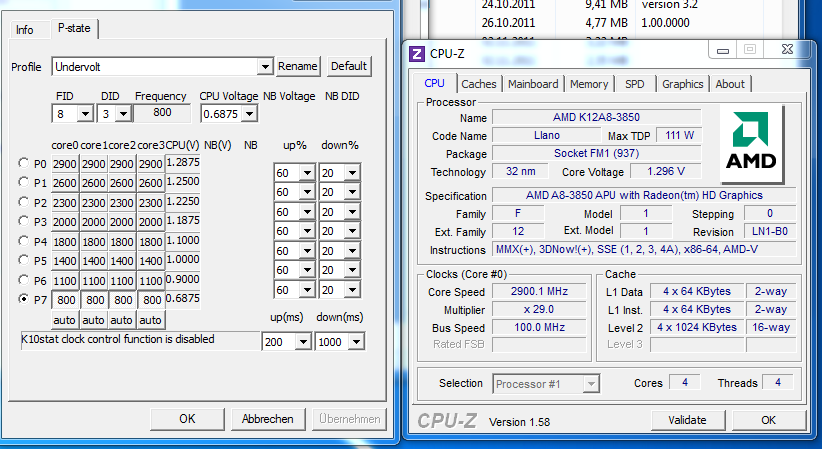Image resolution: width=822 pixels, height=449 pixels.
Task: Select the P1 radio button
Action: [23, 182]
